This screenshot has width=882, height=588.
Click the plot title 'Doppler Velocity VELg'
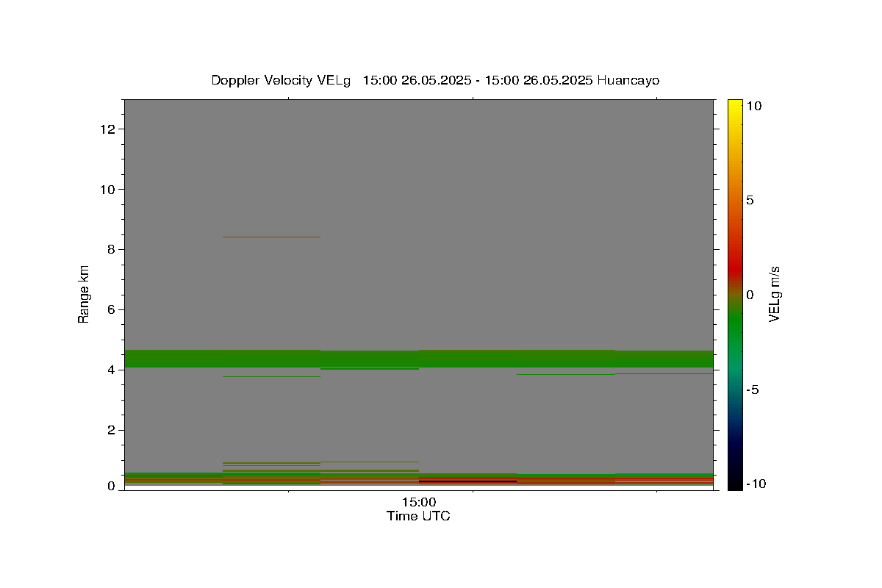pyautogui.click(x=282, y=80)
